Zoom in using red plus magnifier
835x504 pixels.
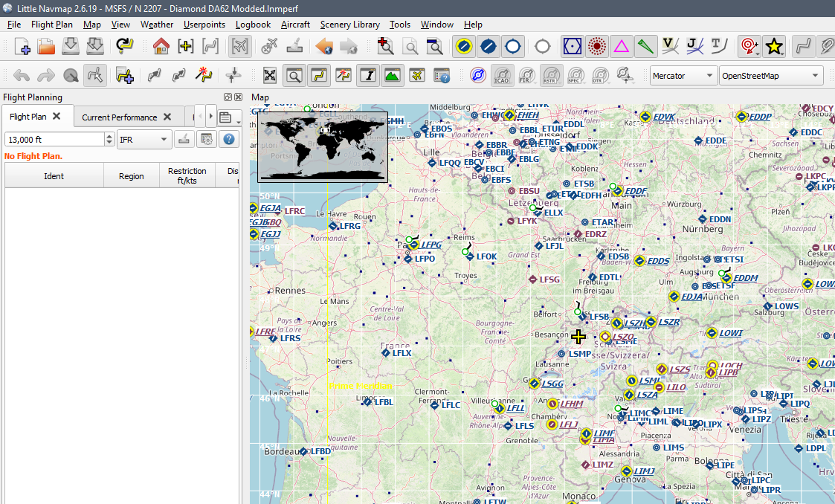point(385,47)
